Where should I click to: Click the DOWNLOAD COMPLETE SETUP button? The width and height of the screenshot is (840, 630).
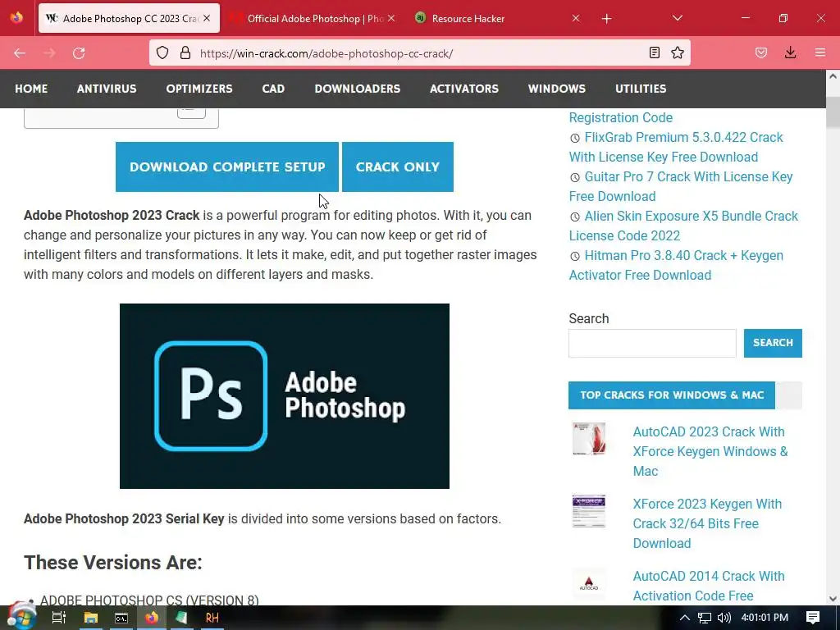coord(227,167)
